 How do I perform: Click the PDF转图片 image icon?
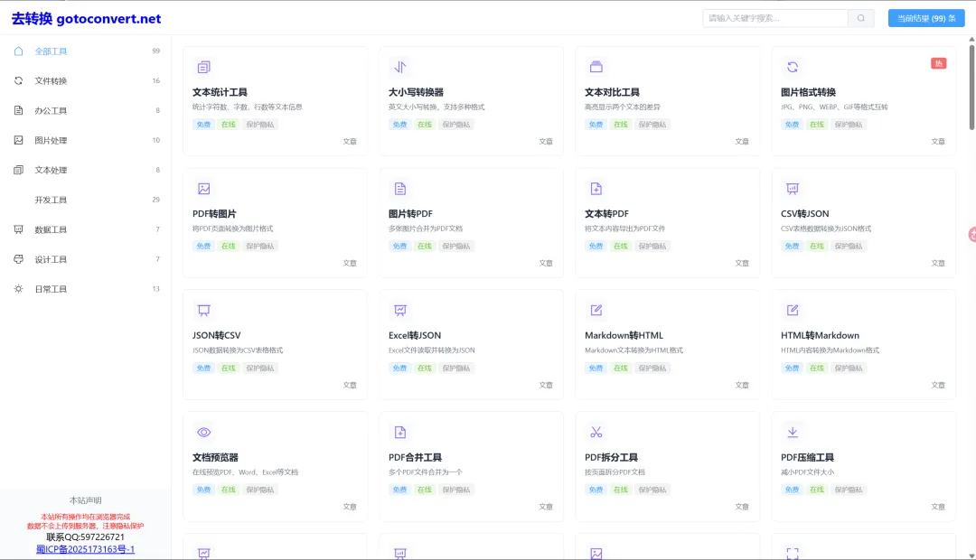point(203,189)
